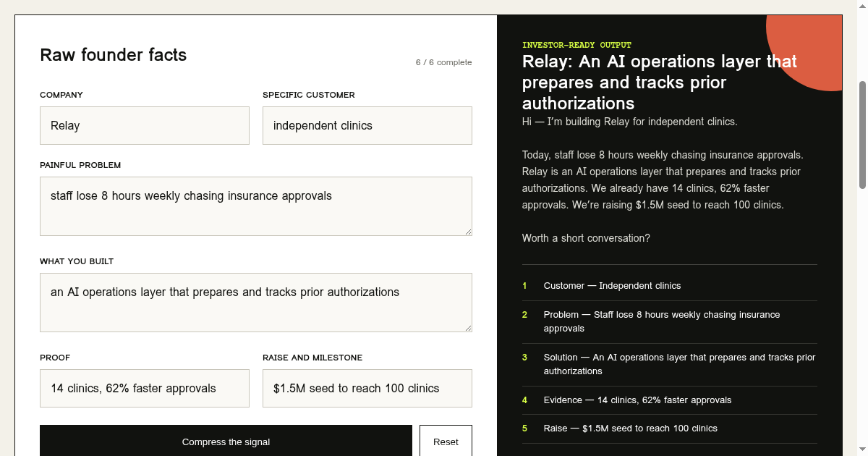This screenshot has height=456, width=868.
Task: Click the Problem row in output list
Action: coord(670,321)
